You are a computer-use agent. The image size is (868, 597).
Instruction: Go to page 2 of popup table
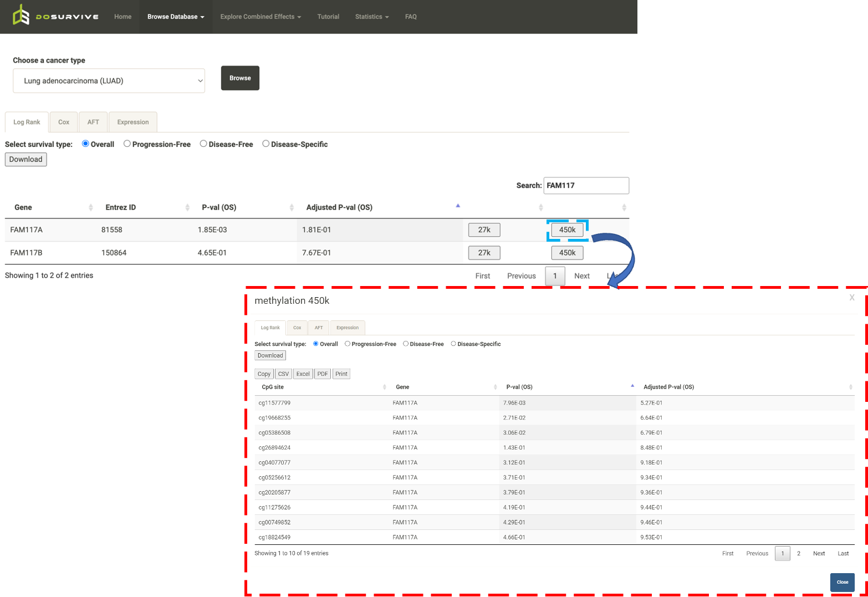click(x=799, y=553)
